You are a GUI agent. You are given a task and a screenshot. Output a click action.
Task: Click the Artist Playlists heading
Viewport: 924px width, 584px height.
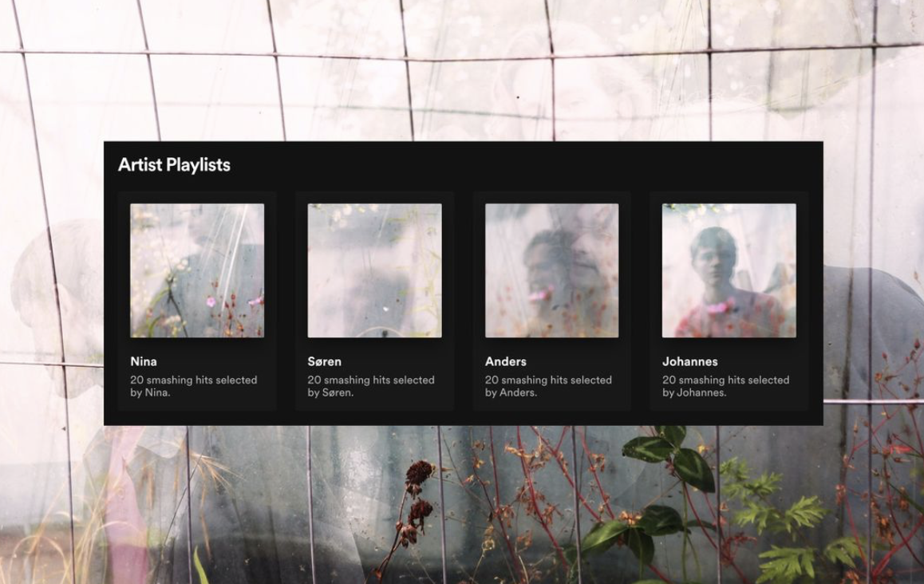coord(174,165)
